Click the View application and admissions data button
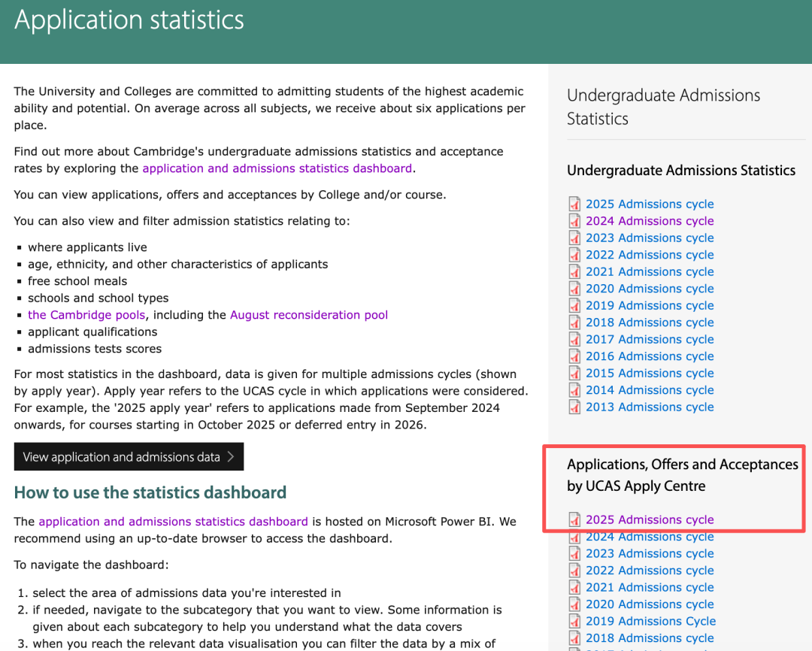This screenshot has height=651, width=812. click(129, 457)
